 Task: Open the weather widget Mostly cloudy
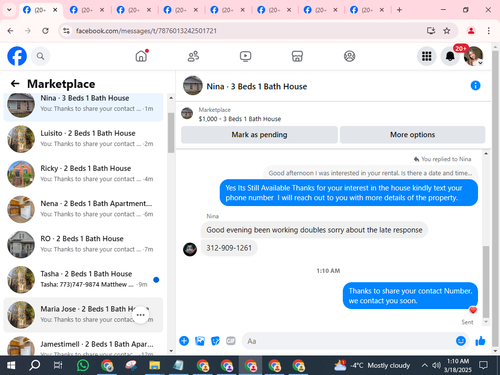click(372, 365)
